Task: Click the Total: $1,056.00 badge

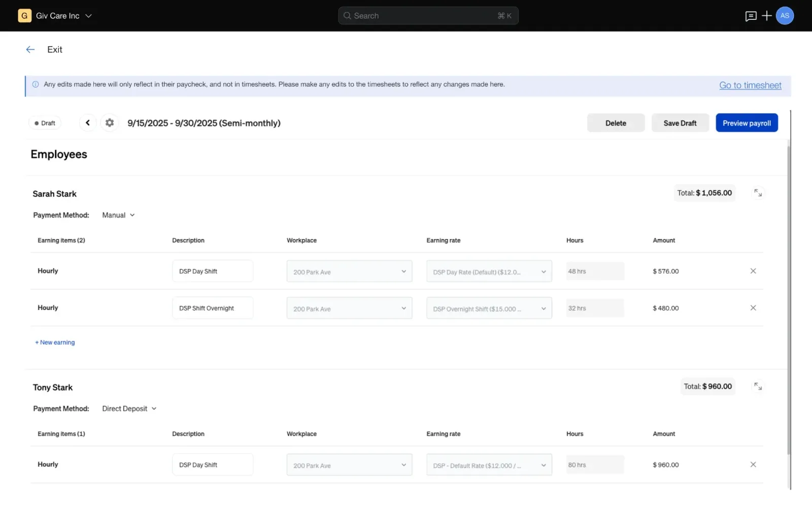Action: [704, 193]
